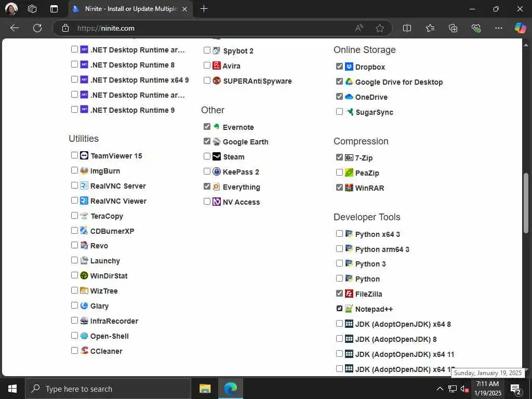Toggle split screen view
Screen dimensions: 532x399
(x=407, y=28)
